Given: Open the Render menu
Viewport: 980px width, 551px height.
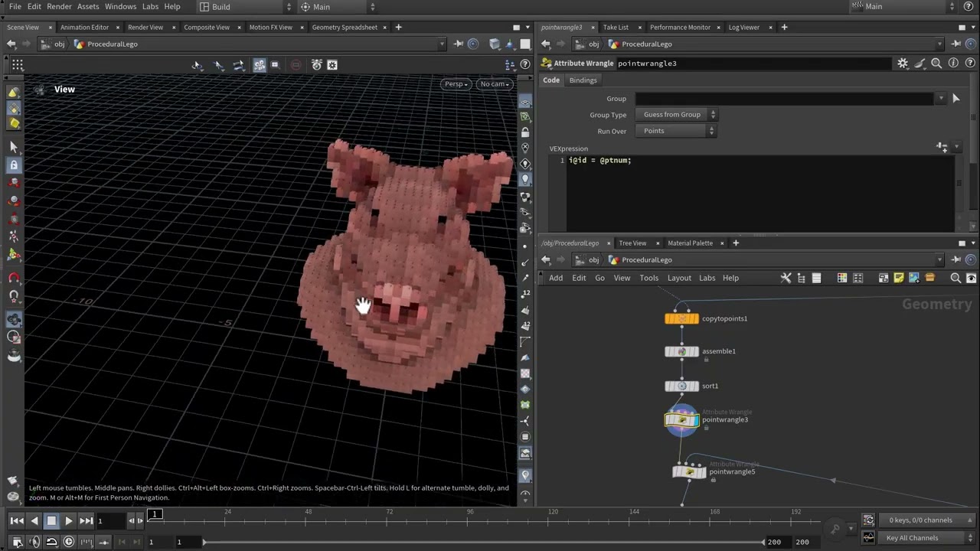Looking at the screenshot, I should 59,7.
